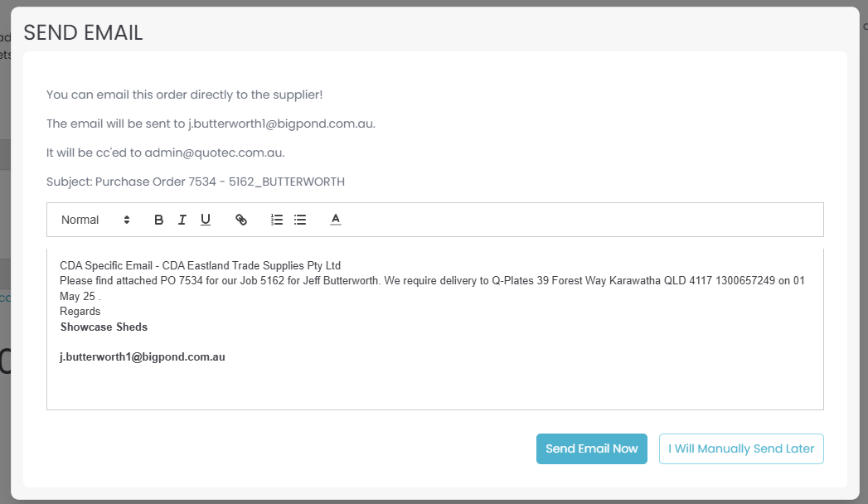Screen dimensions: 868x504
Task: Open the Normal paragraph style dropdown
Action: [95, 220]
